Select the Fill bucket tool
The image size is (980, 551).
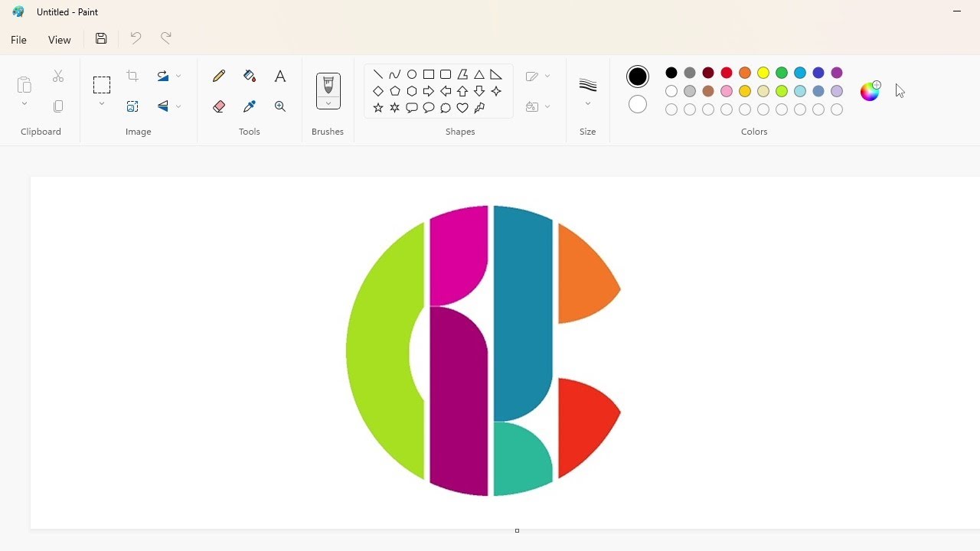pos(250,76)
